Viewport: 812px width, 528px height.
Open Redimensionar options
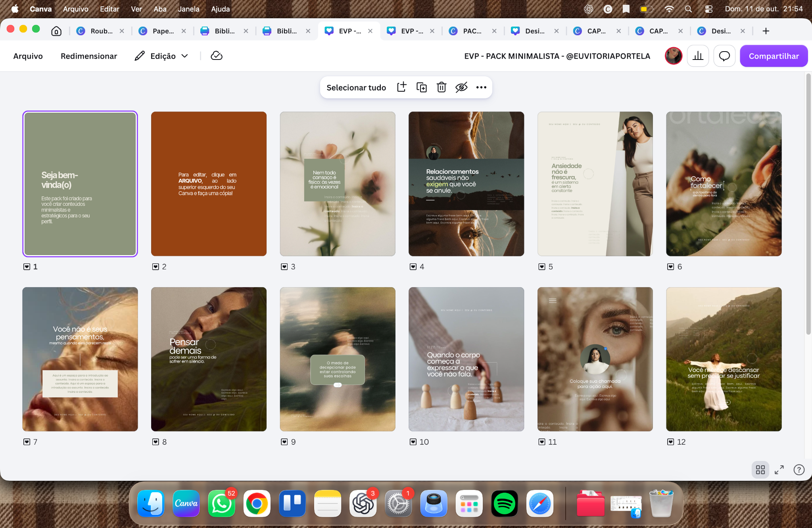89,56
